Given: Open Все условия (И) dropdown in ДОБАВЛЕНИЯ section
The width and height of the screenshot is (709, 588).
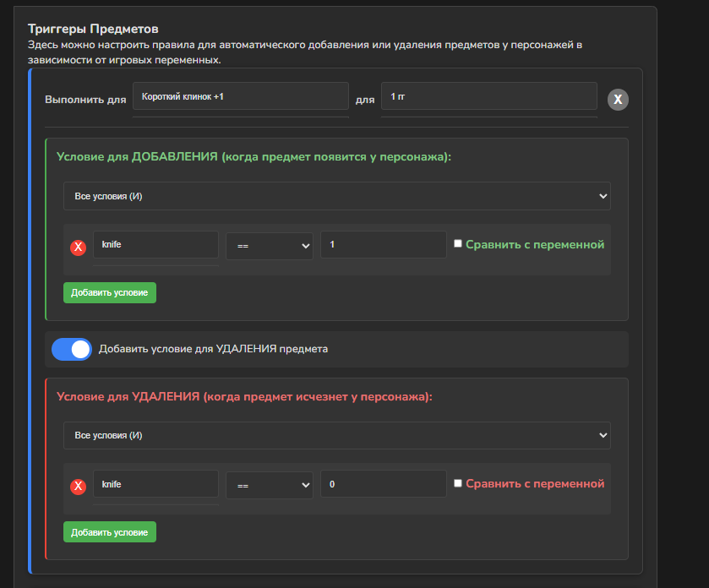Looking at the screenshot, I should pyautogui.click(x=336, y=196).
